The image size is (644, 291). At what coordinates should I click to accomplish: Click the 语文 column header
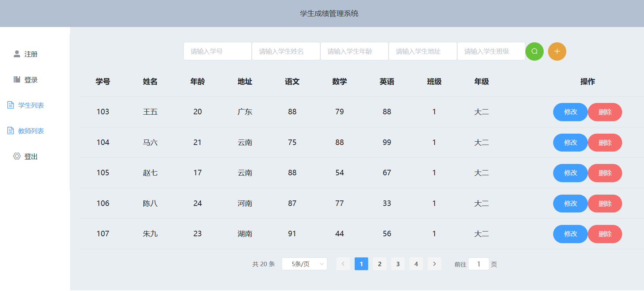pos(292,82)
